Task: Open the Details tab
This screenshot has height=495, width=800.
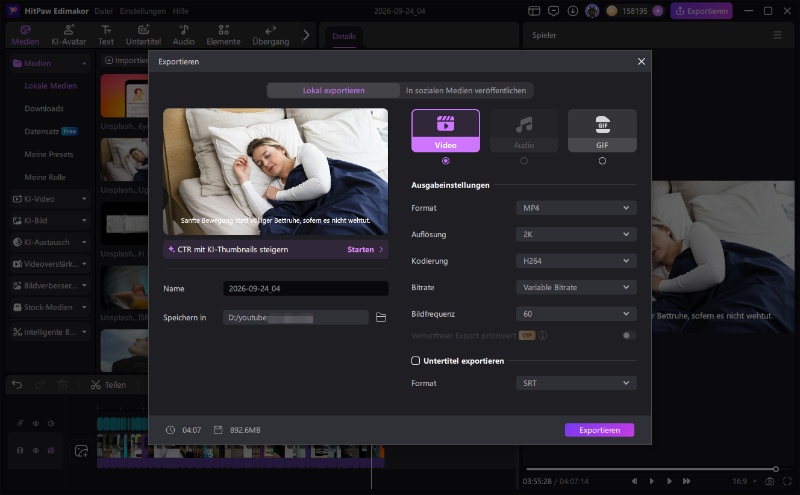Action: (x=344, y=36)
